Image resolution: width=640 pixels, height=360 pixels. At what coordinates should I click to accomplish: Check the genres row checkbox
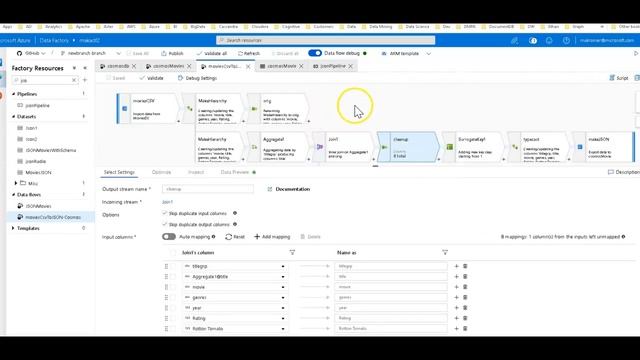(173, 298)
